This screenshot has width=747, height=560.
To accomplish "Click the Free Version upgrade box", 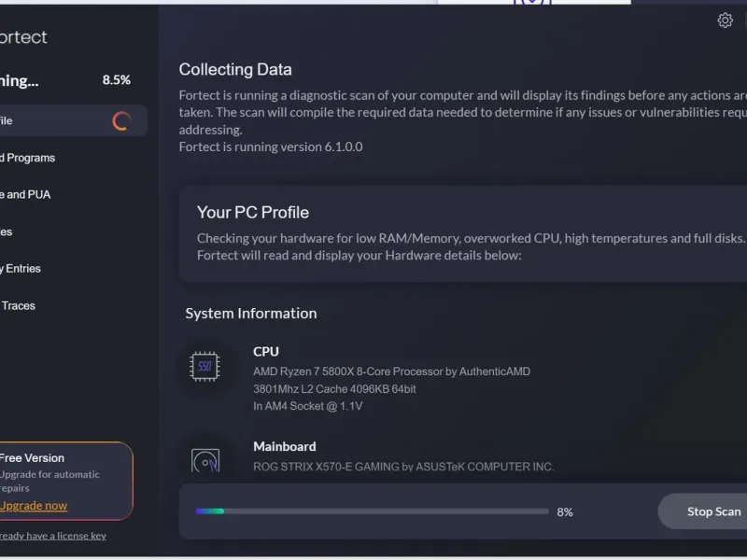I will click(63, 480).
